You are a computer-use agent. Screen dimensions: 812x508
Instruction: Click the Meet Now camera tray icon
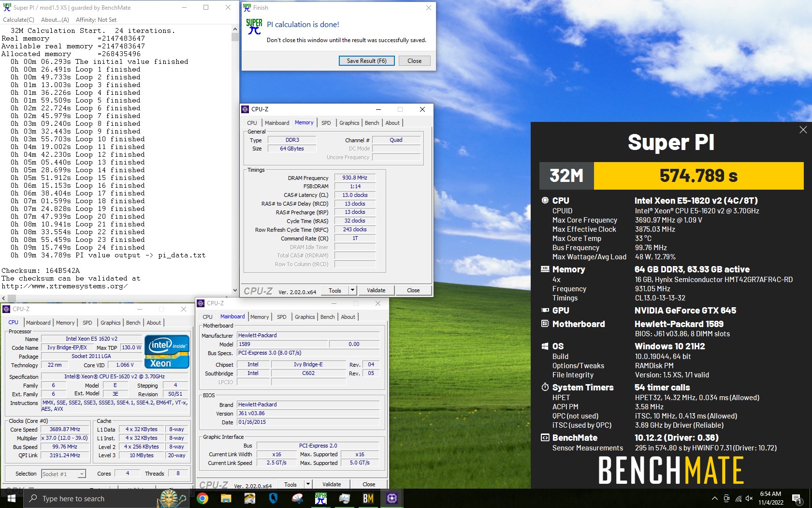726,498
